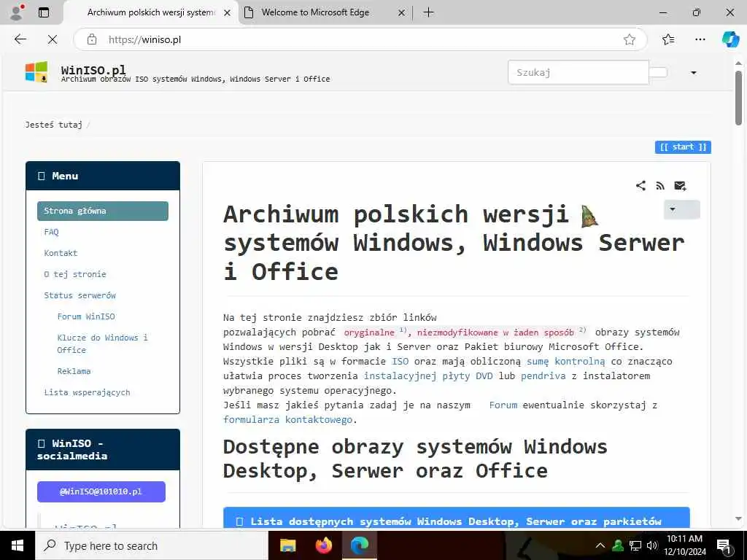Click the address bar with winiso.pl
747x560 pixels.
(362, 39)
